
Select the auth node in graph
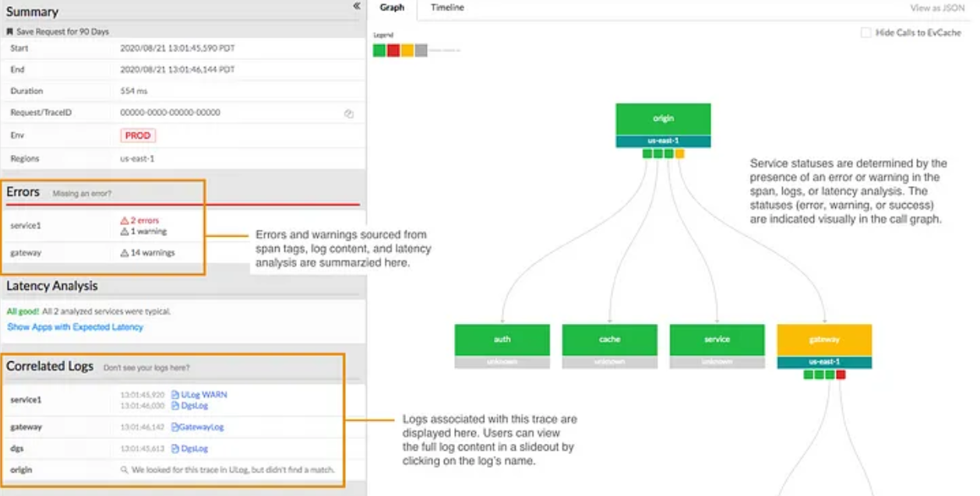[x=502, y=339]
